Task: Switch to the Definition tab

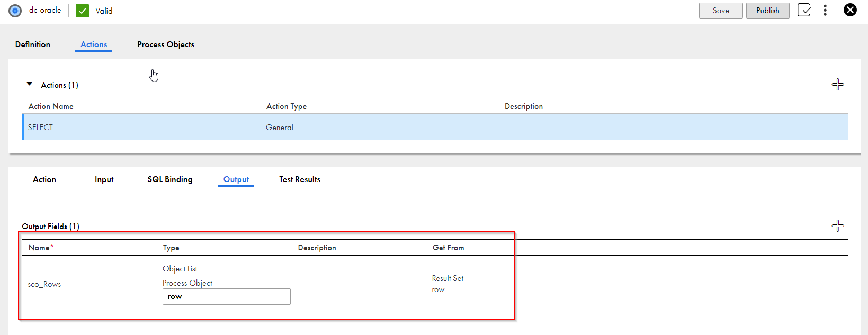Action: 33,44
